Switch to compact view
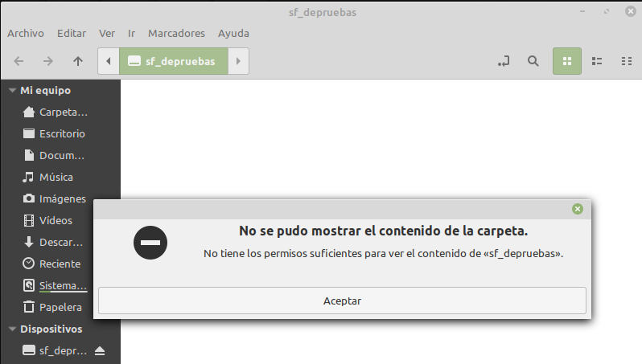The image size is (642, 364). click(x=627, y=61)
